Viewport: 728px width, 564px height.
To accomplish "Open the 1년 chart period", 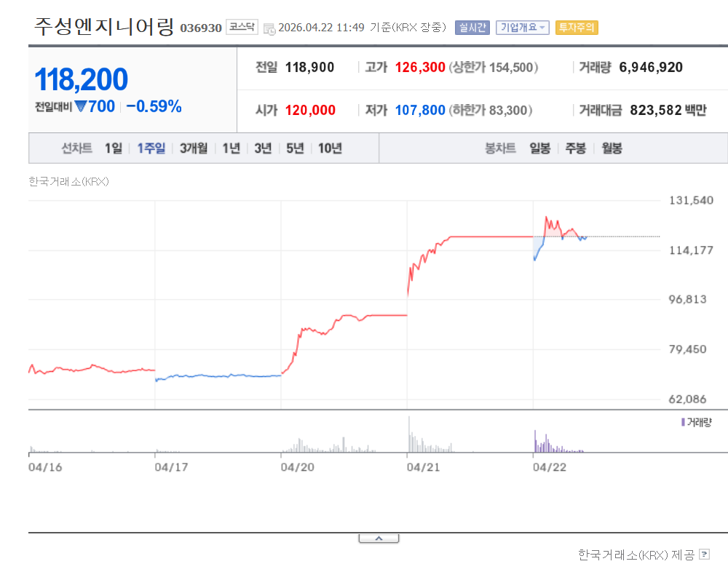I will pos(231,148).
